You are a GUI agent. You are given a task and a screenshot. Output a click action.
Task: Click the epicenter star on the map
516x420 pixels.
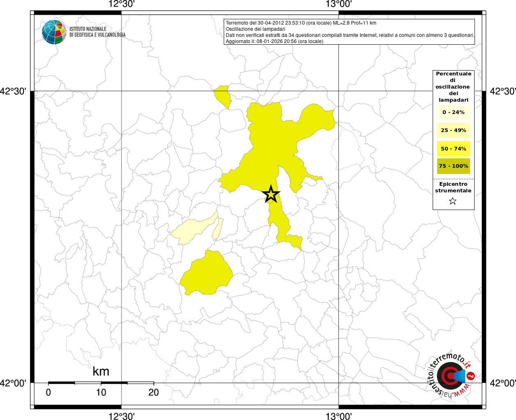(x=271, y=194)
